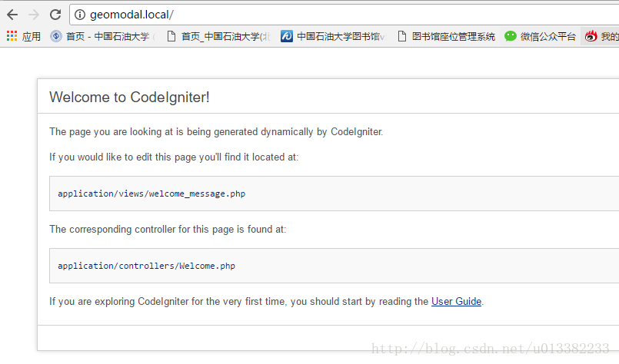Open bookmark 首页_中国石油大学(北

pyautogui.click(x=226, y=37)
